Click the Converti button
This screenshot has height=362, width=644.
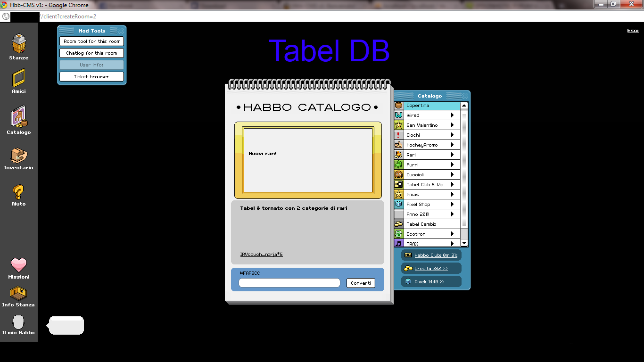361,283
